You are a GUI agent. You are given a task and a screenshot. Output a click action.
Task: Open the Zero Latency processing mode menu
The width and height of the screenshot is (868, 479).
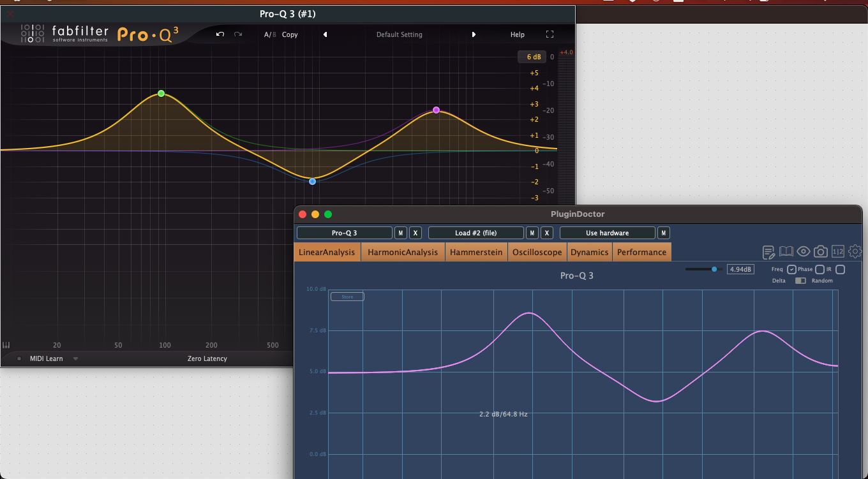(x=207, y=358)
